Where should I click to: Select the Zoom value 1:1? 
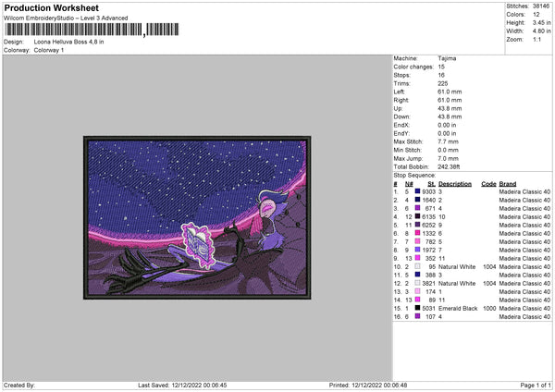[536, 39]
